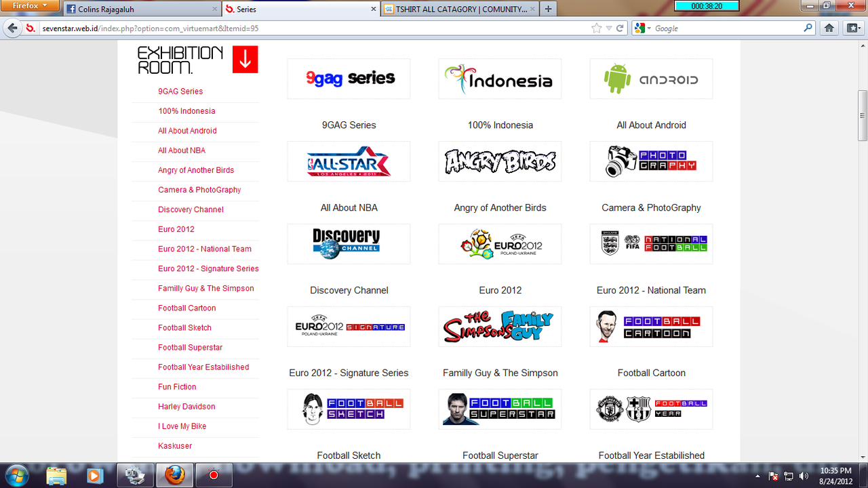
Task: Close the Colins Rajagaluh Facebook tab
Action: click(215, 9)
